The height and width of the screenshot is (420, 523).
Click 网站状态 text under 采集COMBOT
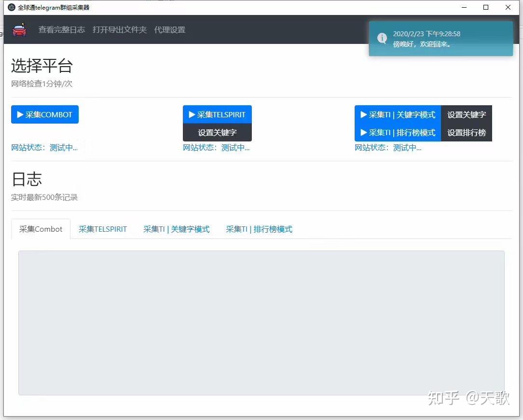coord(44,148)
